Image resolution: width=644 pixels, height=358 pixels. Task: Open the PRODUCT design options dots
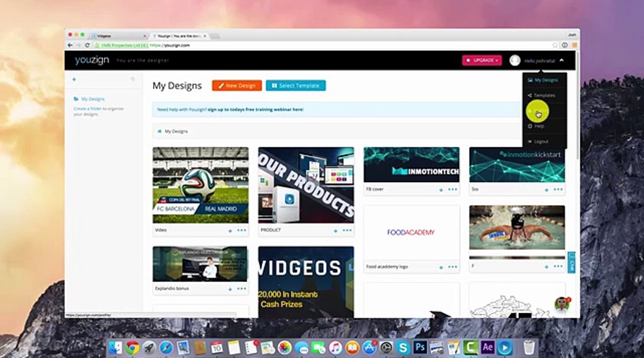coord(347,231)
